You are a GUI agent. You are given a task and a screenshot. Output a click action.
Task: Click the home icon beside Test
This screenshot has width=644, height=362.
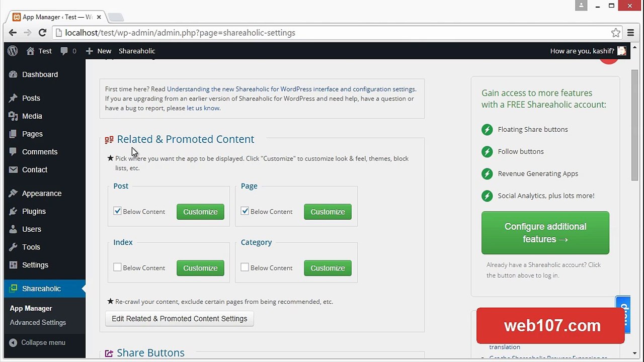31,51
